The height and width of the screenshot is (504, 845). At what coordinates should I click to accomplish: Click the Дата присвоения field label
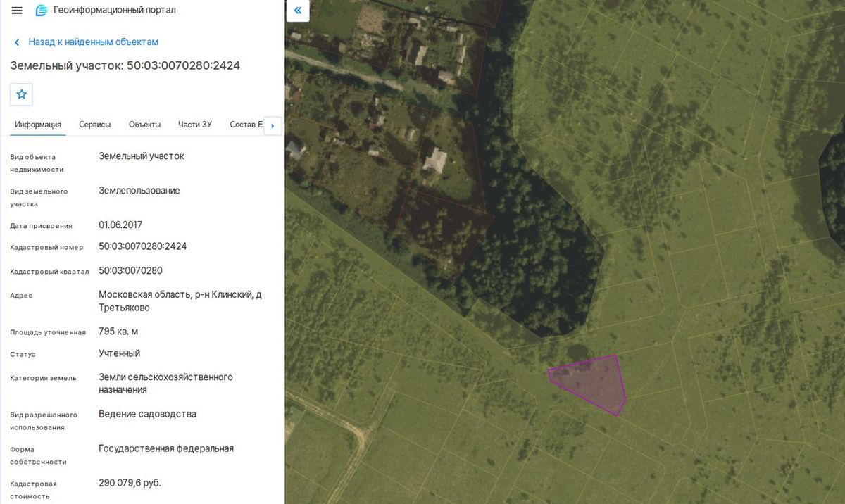coord(41,226)
